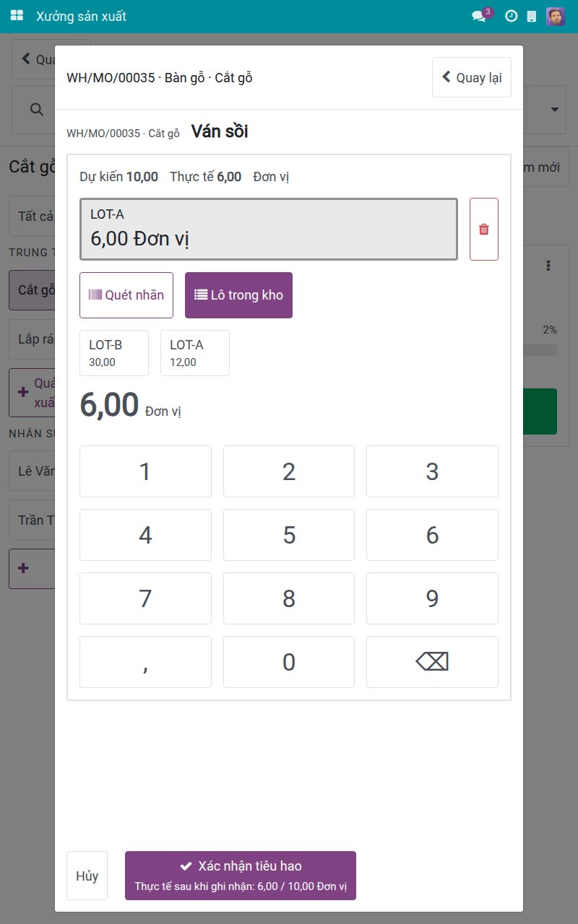Click the Hủy cancel button

pos(87,876)
